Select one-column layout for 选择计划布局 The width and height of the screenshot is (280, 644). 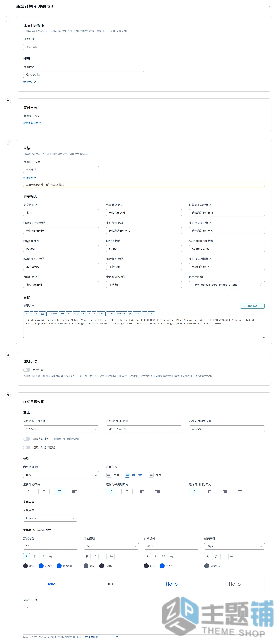[x=28, y=491]
